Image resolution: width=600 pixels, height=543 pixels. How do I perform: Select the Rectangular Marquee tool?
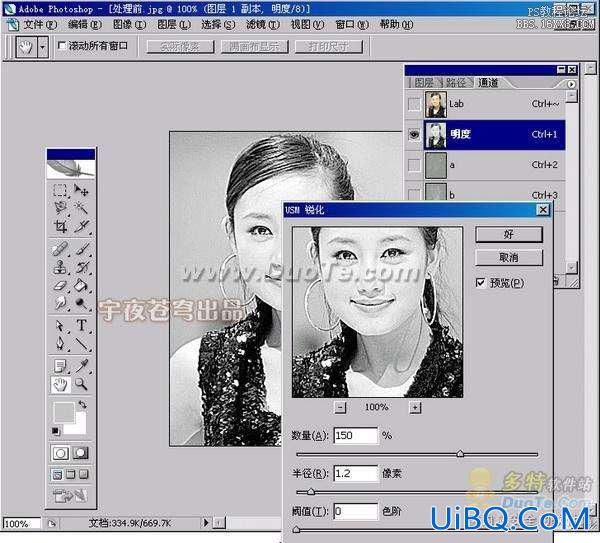[60, 190]
